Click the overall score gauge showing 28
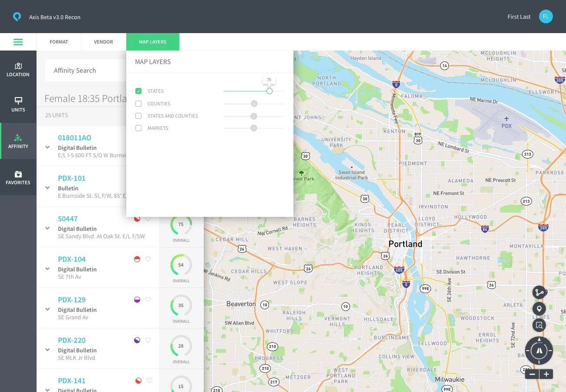 (x=181, y=346)
